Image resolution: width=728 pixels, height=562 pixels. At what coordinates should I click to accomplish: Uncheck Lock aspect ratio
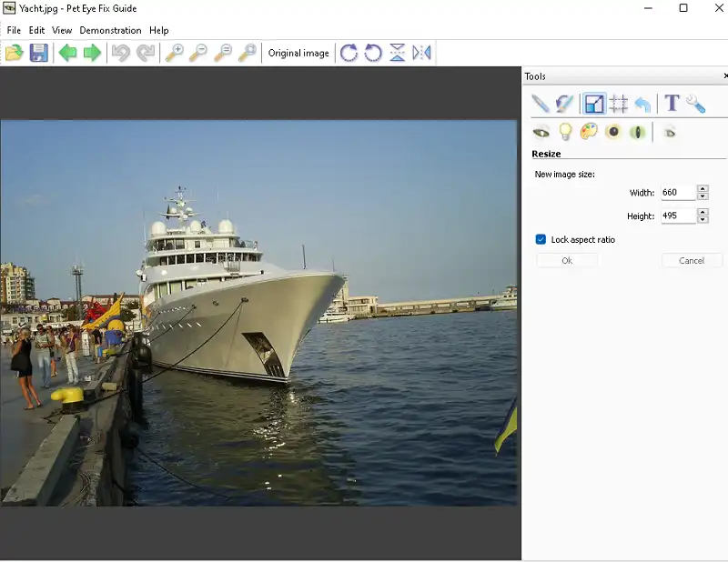click(x=541, y=239)
